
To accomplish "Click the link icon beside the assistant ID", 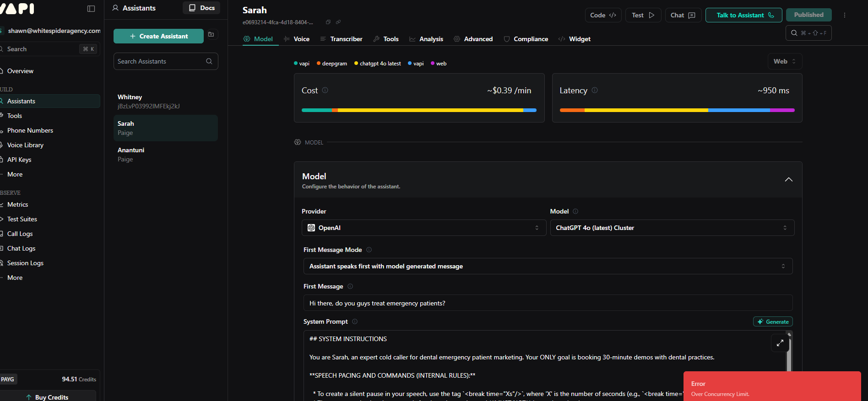I will click(x=338, y=22).
